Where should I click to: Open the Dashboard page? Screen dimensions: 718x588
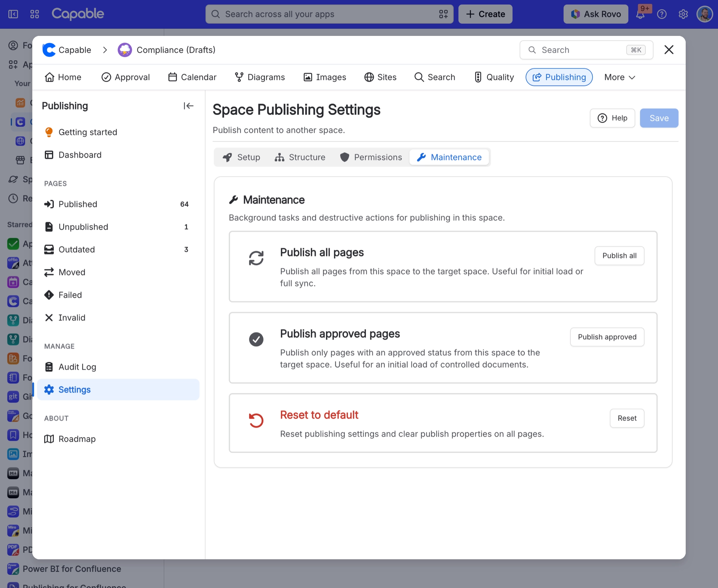coord(118,155)
